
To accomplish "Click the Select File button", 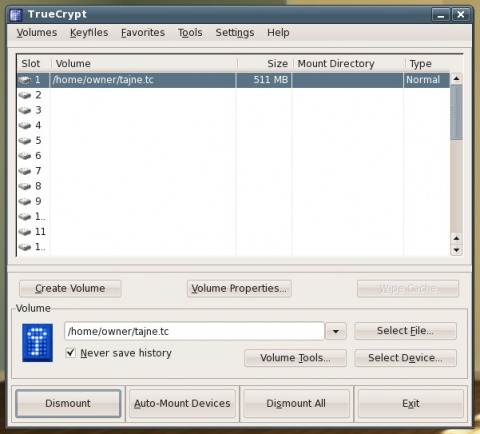I will [405, 331].
